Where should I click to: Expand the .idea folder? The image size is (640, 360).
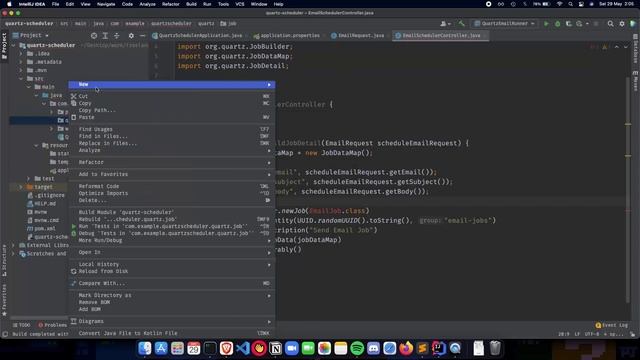click(x=21, y=53)
